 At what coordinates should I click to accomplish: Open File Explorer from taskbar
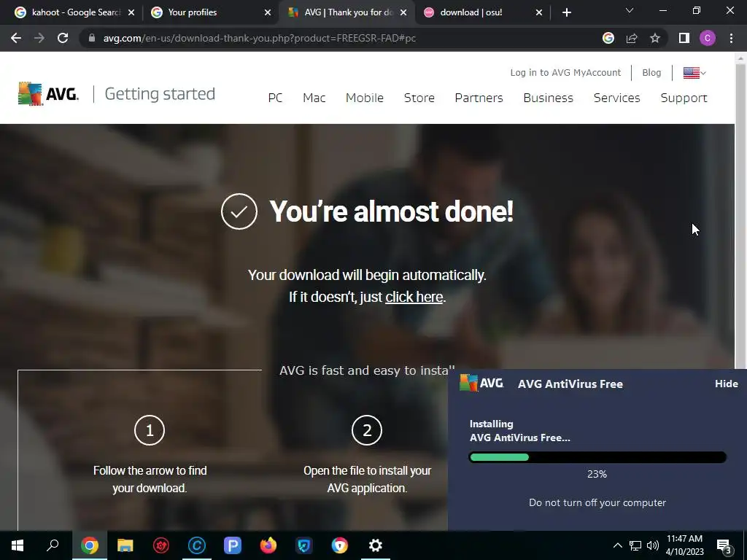tap(125, 545)
